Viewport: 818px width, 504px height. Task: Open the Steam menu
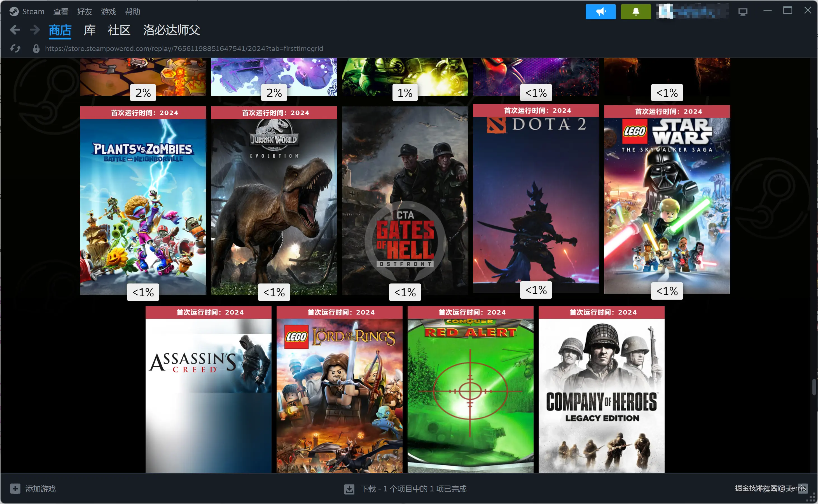[x=33, y=12]
